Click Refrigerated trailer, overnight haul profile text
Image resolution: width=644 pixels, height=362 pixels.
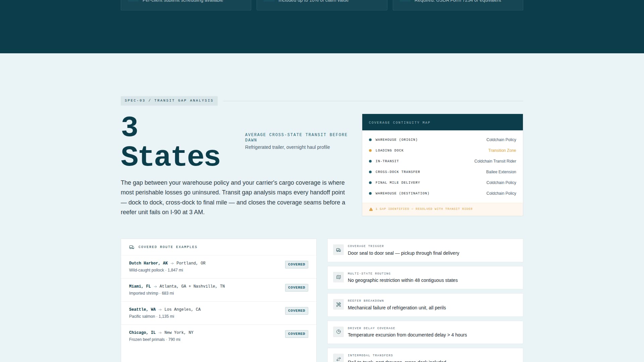(287, 147)
